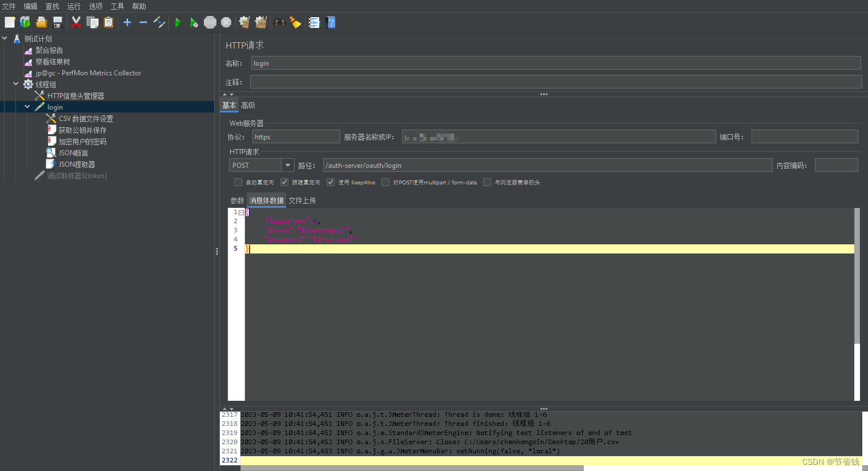Image resolution: width=868 pixels, height=471 pixels.
Task: Click the Toggle enable/disable icon
Action: tap(159, 22)
